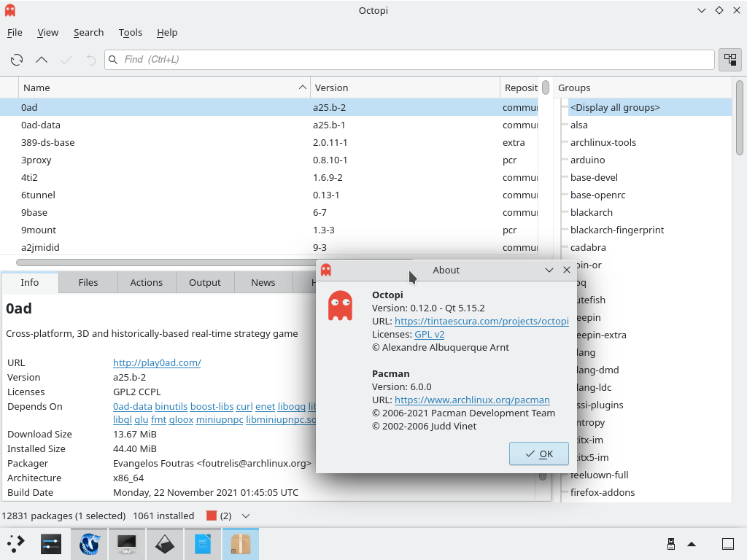Viewport: 747px width, 560px height.
Task: Click OK button in About dialog
Action: (x=539, y=454)
